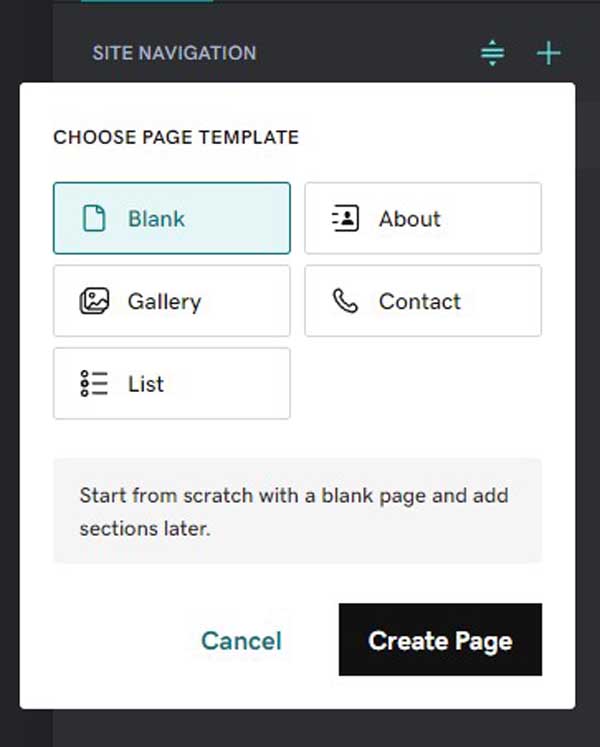Viewport: 600px width, 747px height.
Task: Cancel the page template dialog
Action: 241,640
